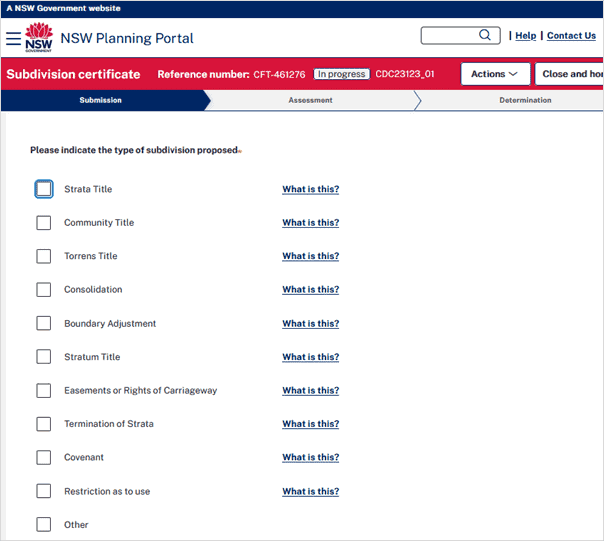Open the Contact Us link
Image resolution: width=604 pixels, height=541 pixels.
(x=571, y=36)
